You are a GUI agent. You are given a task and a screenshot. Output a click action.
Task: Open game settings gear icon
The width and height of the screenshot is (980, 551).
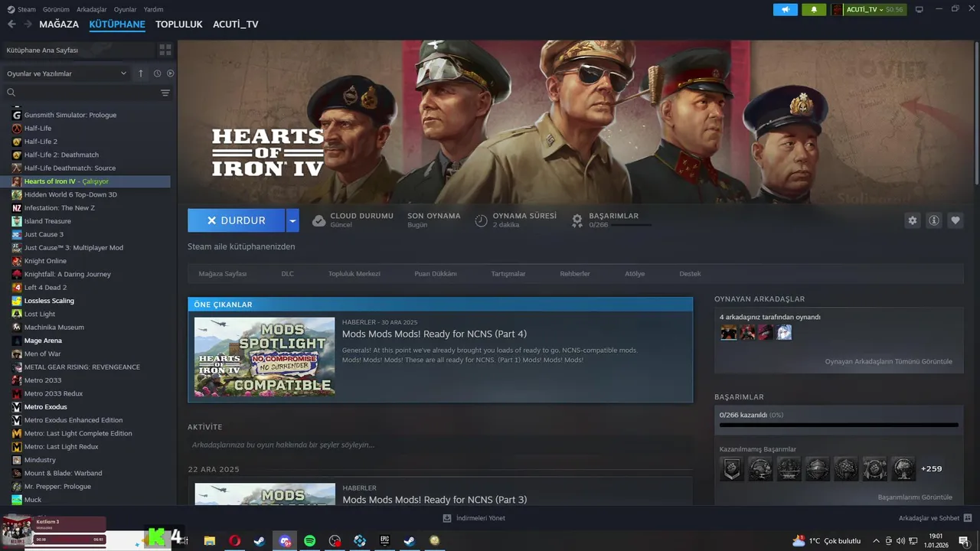point(913,220)
